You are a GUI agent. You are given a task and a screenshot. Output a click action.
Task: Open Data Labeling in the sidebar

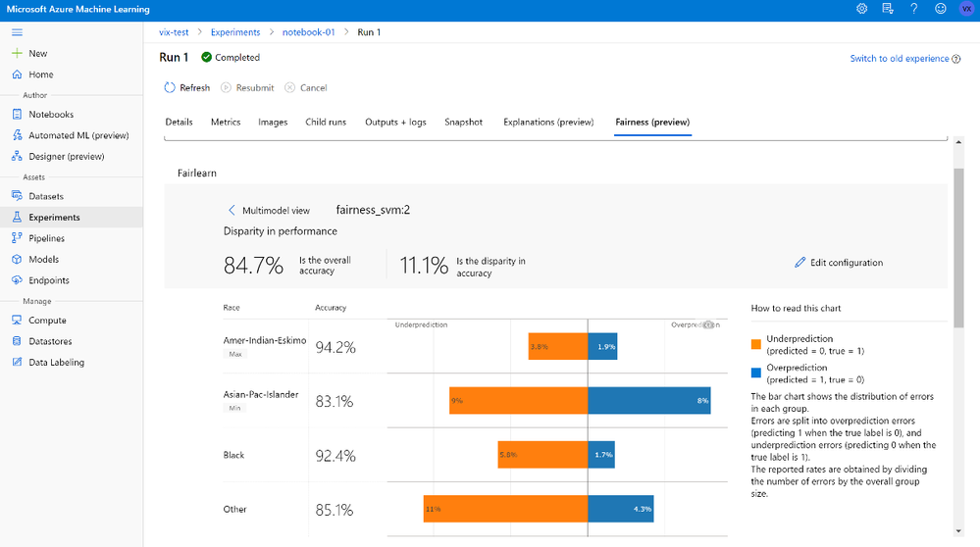click(x=56, y=362)
